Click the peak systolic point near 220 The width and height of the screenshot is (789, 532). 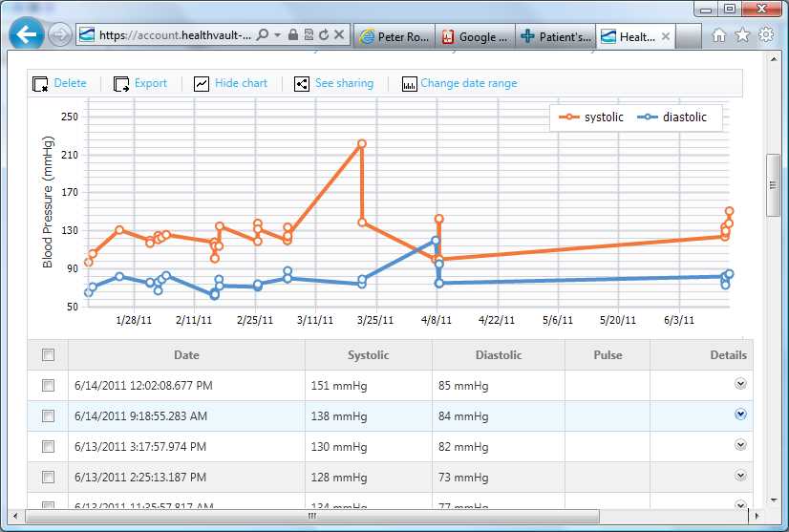[x=362, y=144]
